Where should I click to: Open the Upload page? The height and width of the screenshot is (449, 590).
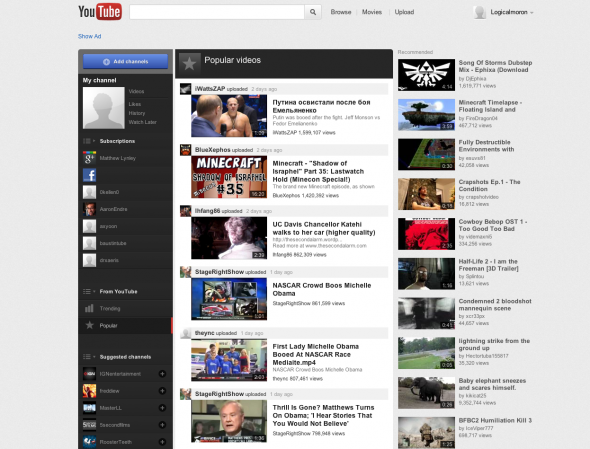[x=404, y=12]
